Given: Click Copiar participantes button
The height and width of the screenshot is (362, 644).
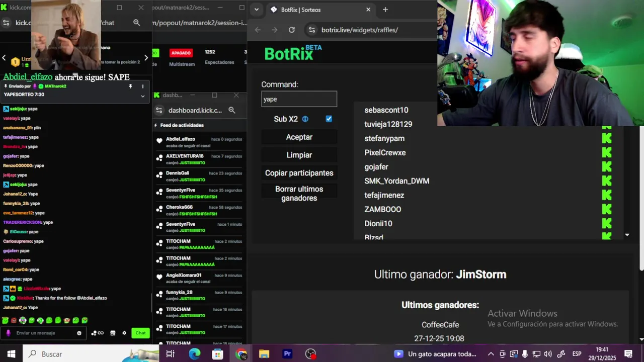Looking at the screenshot, I should [x=299, y=173].
